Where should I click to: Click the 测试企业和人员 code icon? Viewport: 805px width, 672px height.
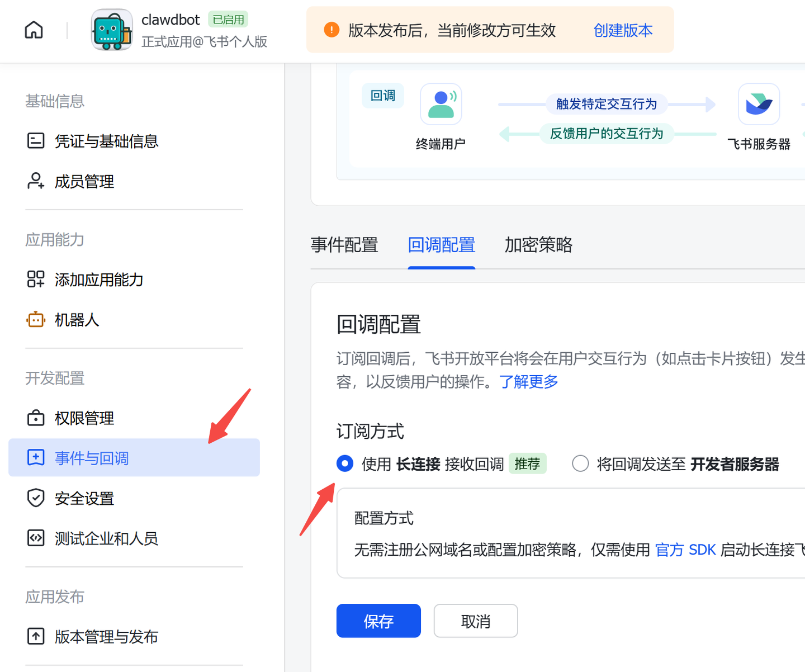[36, 538]
